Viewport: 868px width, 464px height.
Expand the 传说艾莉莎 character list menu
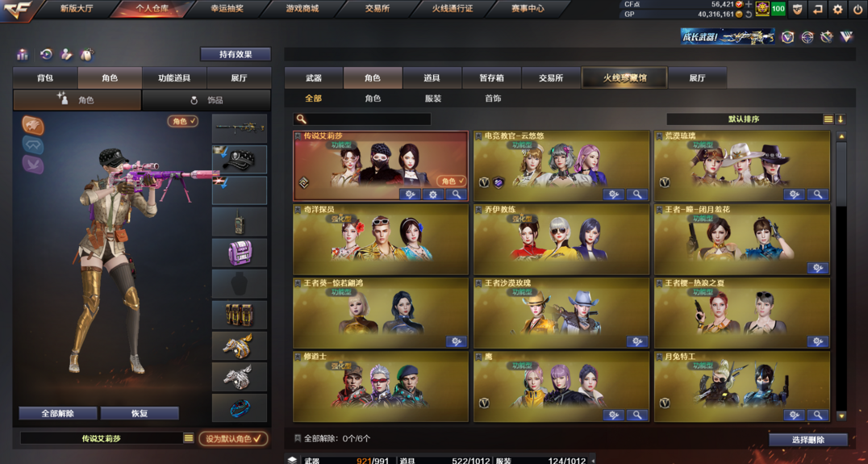[189, 438]
